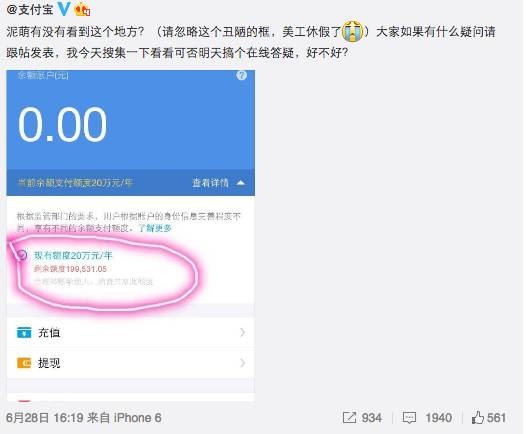This screenshot has height=434, width=526.
Task: Tap 查看详情 in the blue bar
Action: (x=210, y=183)
